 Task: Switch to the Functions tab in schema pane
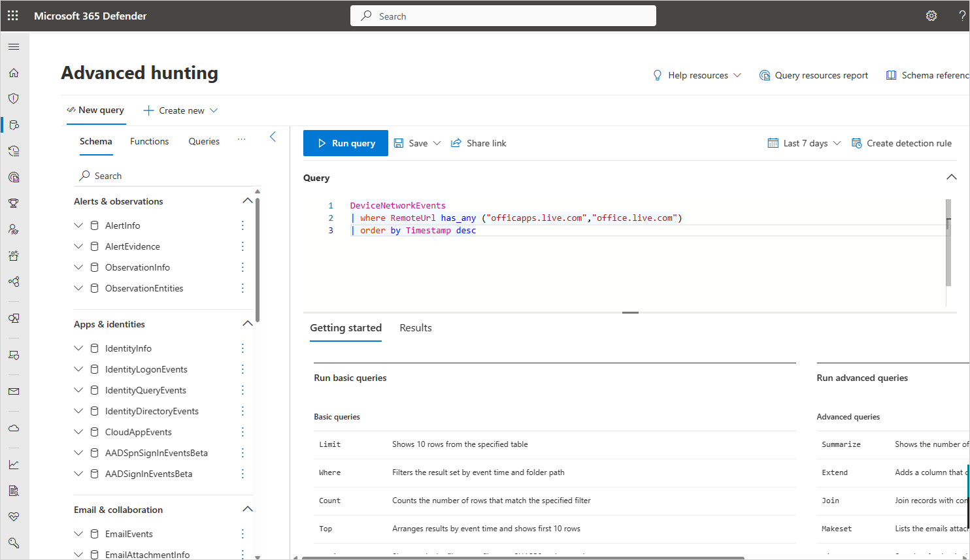[149, 140]
